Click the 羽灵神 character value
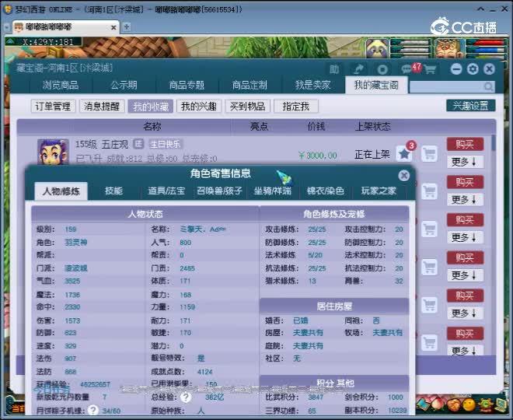513x420 pixels. click(76, 243)
